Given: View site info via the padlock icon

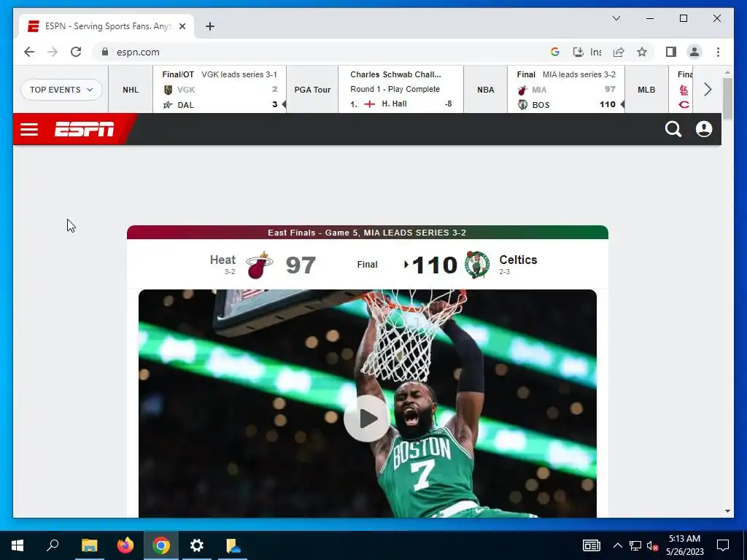Looking at the screenshot, I should pyautogui.click(x=105, y=52).
